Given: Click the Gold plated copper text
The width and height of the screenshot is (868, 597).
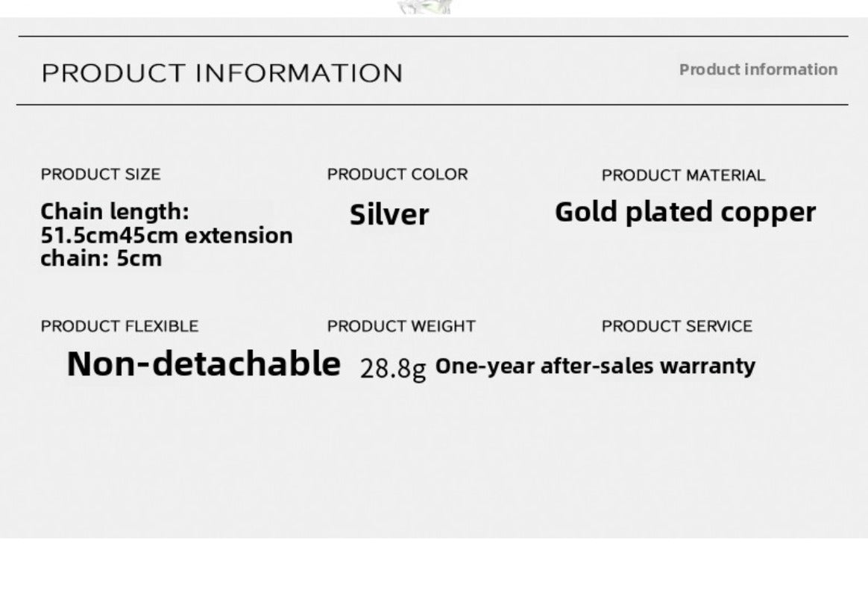Looking at the screenshot, I should pyautogui.click(x=685, y=213).
